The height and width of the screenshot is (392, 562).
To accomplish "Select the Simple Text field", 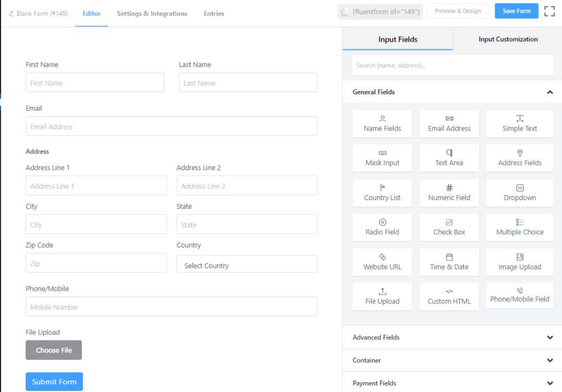I will tap(519, 123).
